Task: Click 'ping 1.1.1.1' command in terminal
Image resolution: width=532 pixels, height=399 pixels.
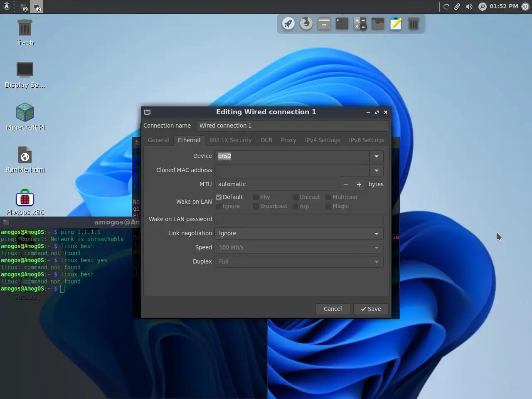Action: pyautogui.click(x=80, y=232)
